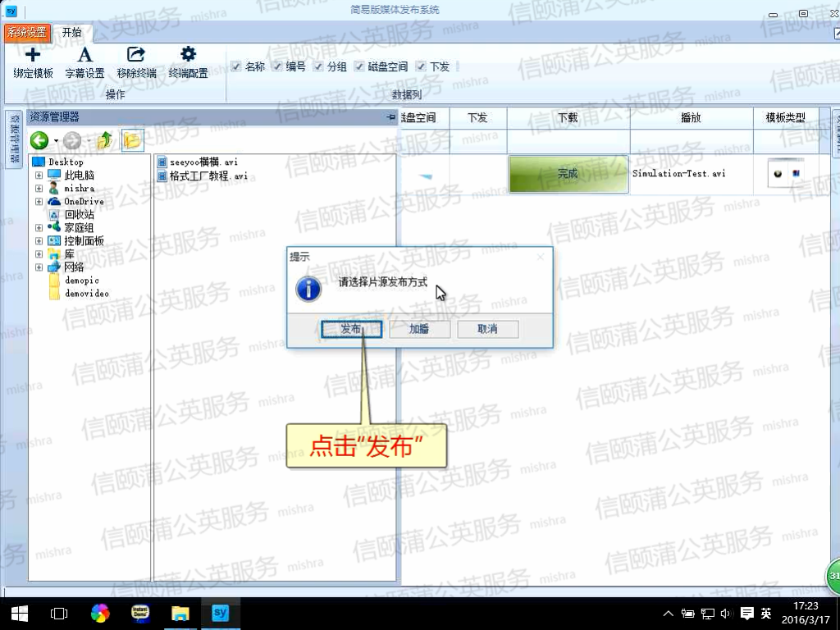Select the file 格式工厂教程.avi
This screenshot has height=630, width=840.
coord(208,176)
